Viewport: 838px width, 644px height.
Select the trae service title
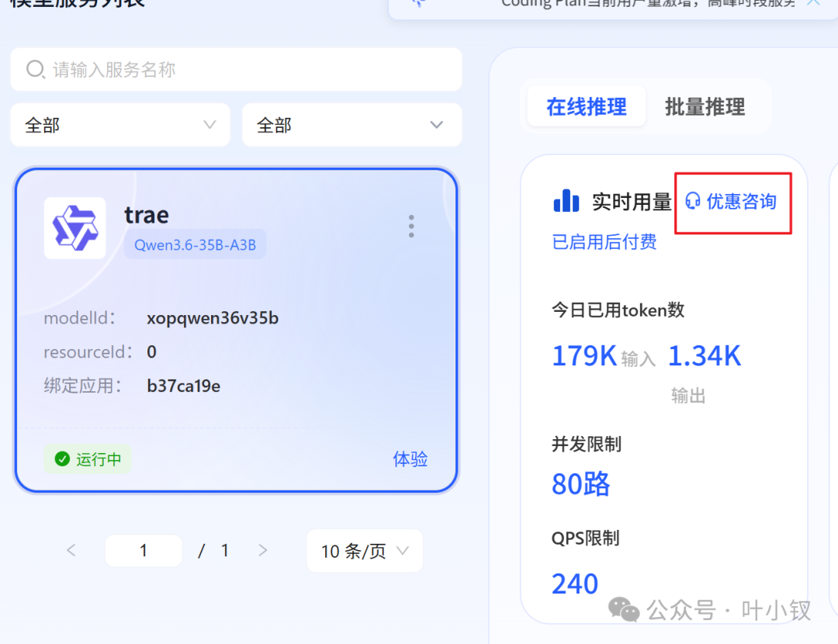point(147,215)
